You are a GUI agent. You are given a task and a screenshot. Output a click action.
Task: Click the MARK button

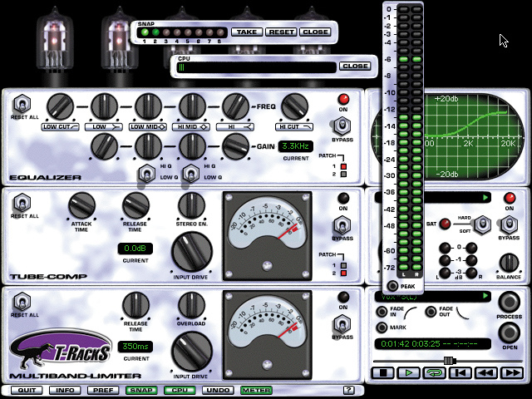point(382,328)
